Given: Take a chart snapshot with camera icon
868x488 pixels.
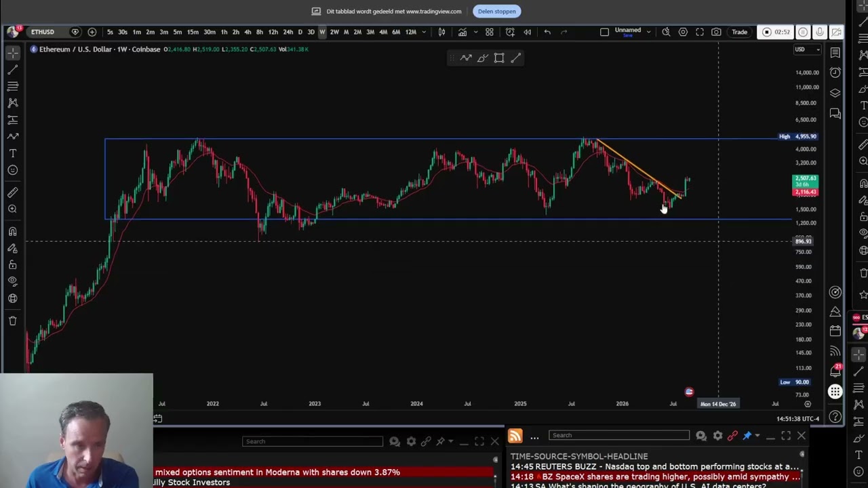Looking at the screenshot, I should pos(717,32).
